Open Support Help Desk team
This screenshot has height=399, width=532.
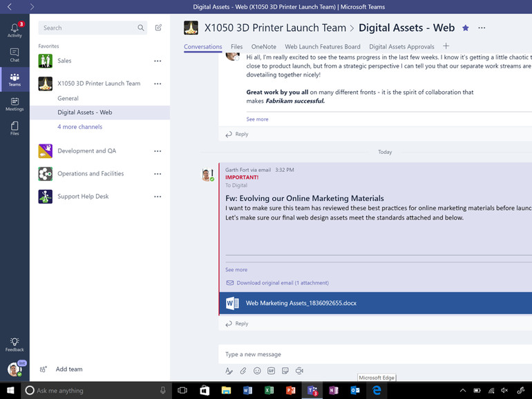83,196
